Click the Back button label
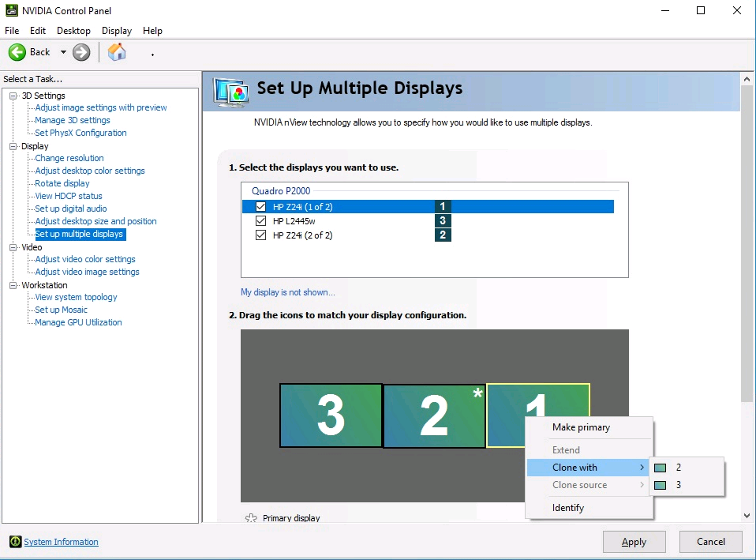Image resolution: width=756 pixels, height=560 pixels. coord(39,52)
